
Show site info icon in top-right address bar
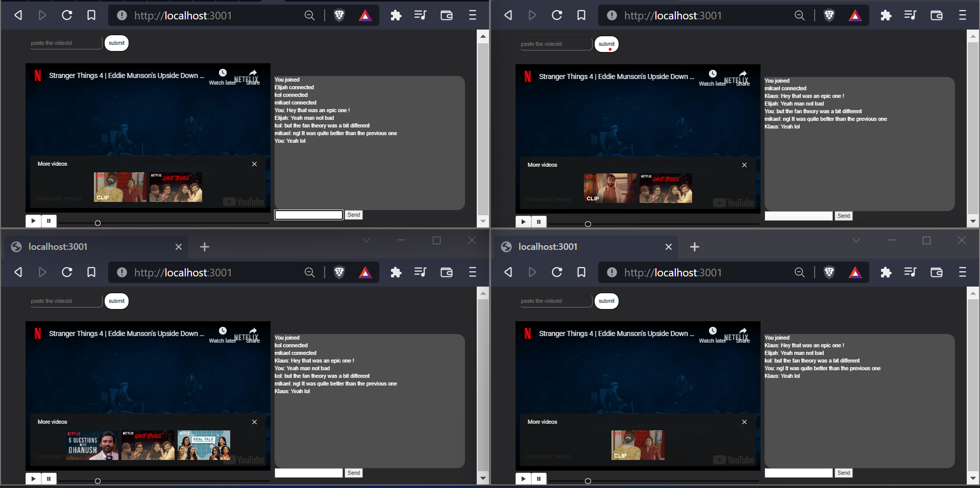[x=612, y=15]
